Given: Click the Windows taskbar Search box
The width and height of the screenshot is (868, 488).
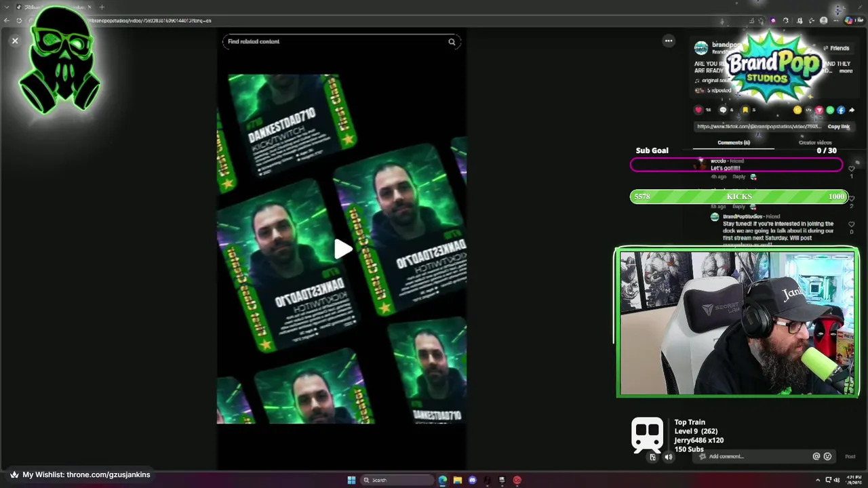Looking at the screenshot, I should pos(397,480).
